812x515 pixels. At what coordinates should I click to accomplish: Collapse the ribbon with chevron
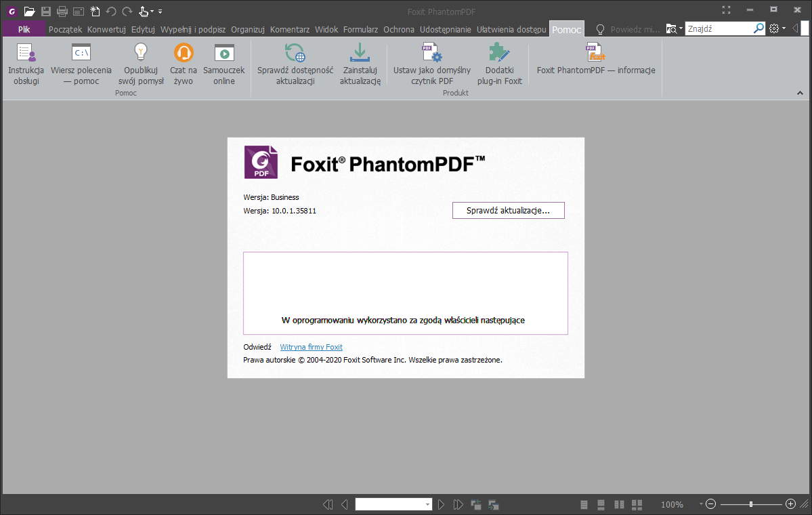coord(800,94)
